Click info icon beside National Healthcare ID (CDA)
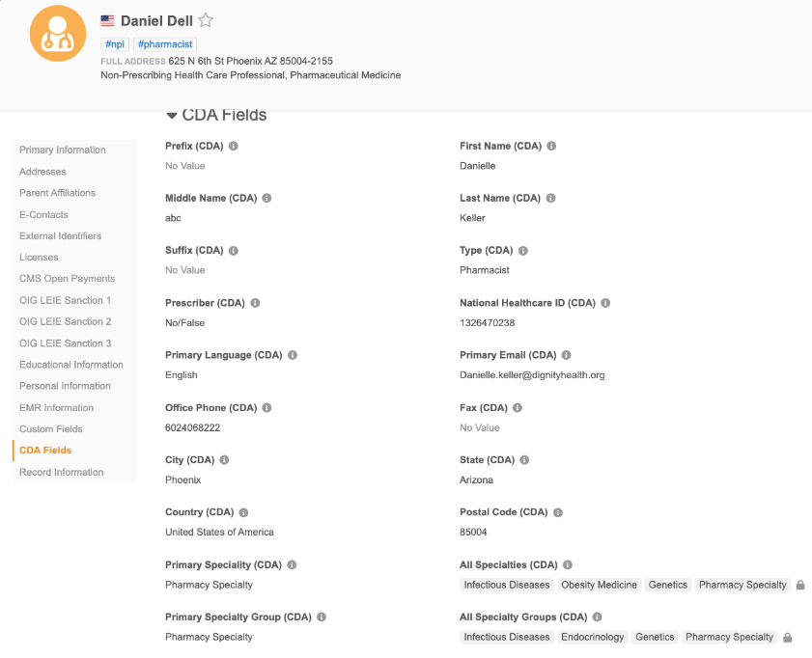812x658 pixels. pos(605,303)
